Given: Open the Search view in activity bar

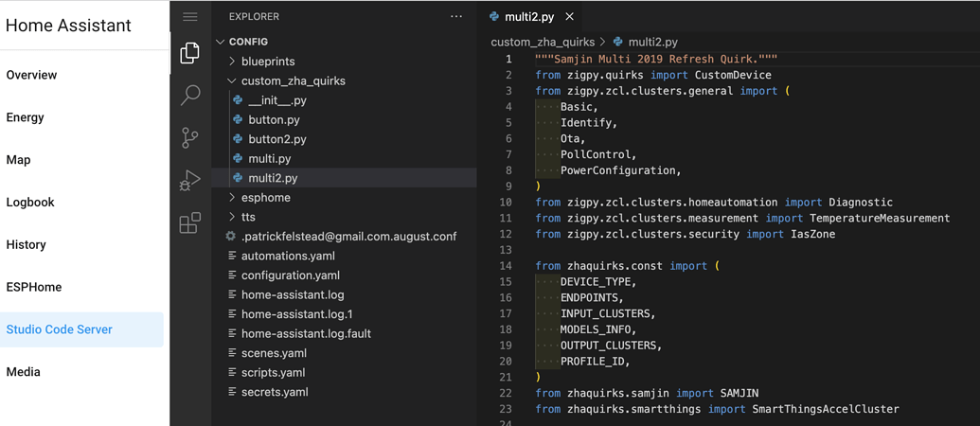Looking at the screenshot, I should point(190,96).
